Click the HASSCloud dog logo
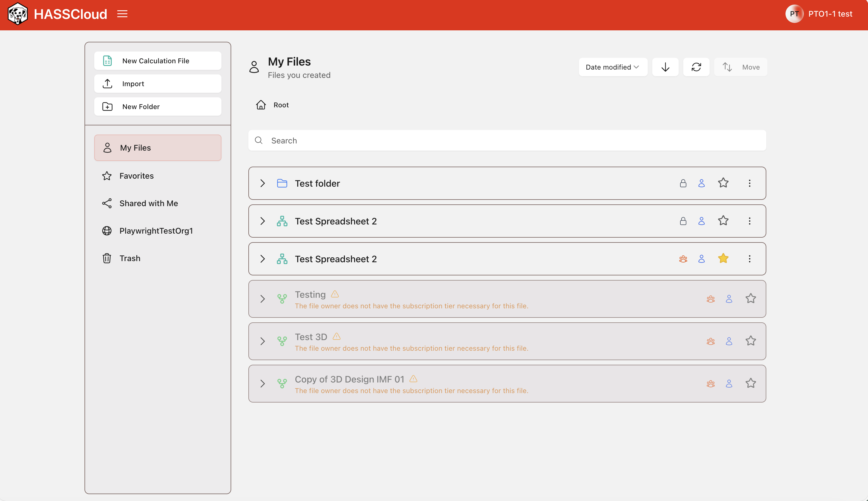This screenshot has width=868, height=501. pyautogui.click(x=17, y=14)
